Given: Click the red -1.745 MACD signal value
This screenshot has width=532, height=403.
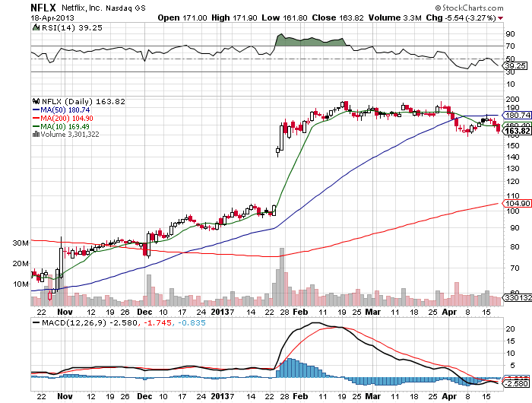Looking at the screenshot, I should pyautogui.click(x=157, y=322).
